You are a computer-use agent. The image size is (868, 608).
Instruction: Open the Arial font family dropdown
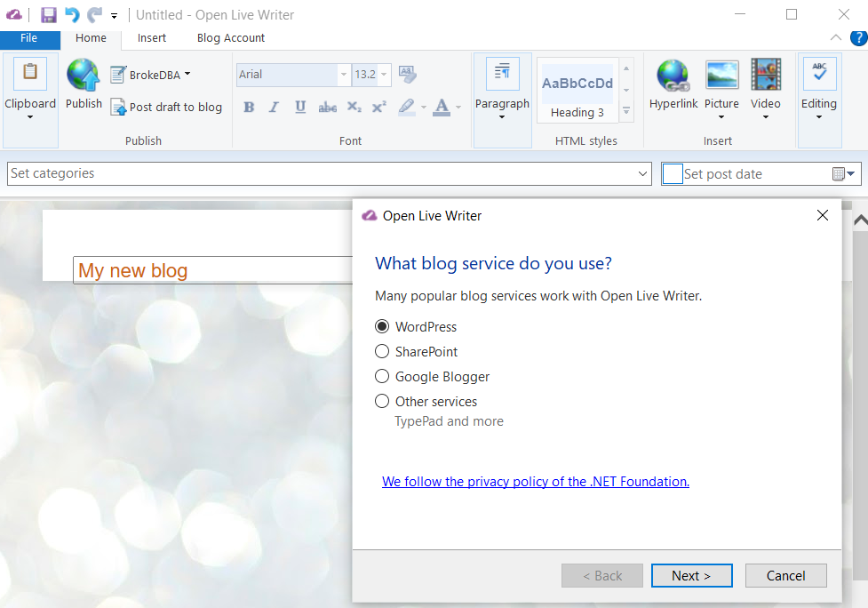[344, 74]
